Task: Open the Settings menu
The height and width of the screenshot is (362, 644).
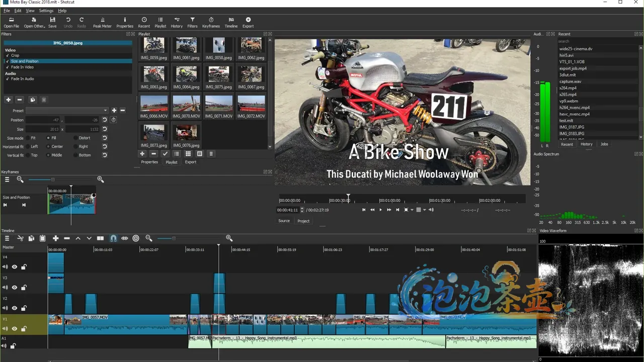Action: tap(46, 11)
